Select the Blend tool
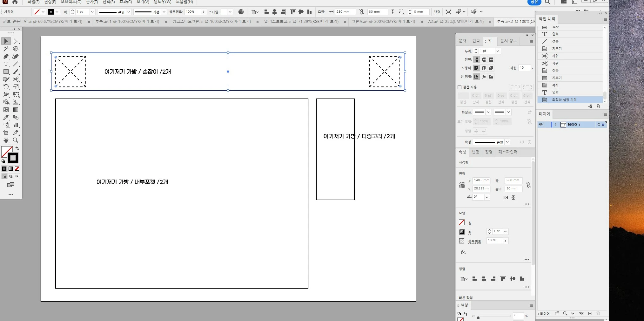The image size is (644, 321). pos(16,118)
